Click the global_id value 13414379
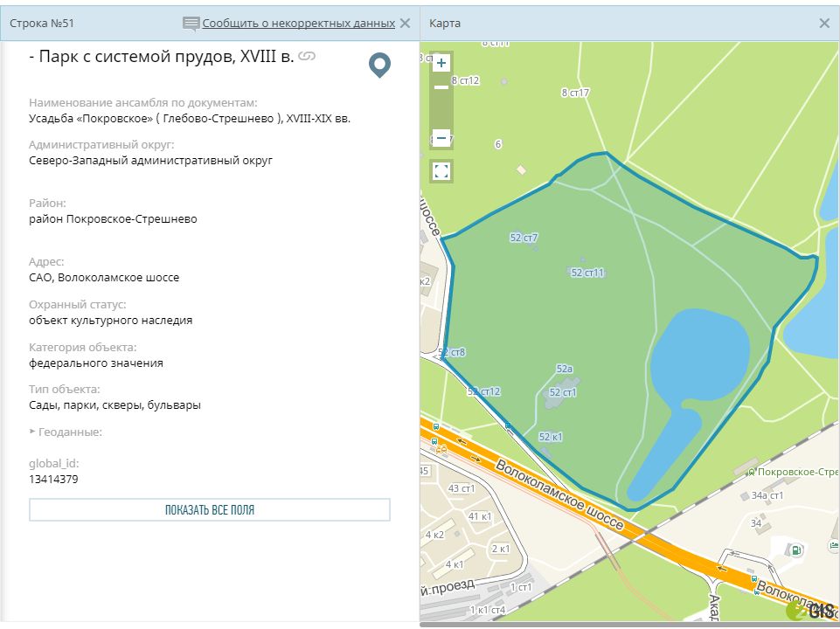This screenshot has height=629, width=840. pyautogui.click(x=53, y=479)
